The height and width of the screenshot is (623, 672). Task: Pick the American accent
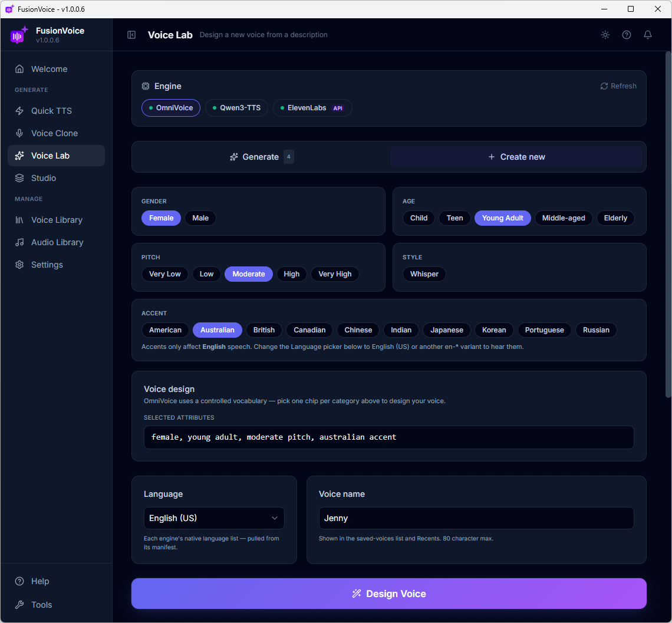(x=165, y=330)
